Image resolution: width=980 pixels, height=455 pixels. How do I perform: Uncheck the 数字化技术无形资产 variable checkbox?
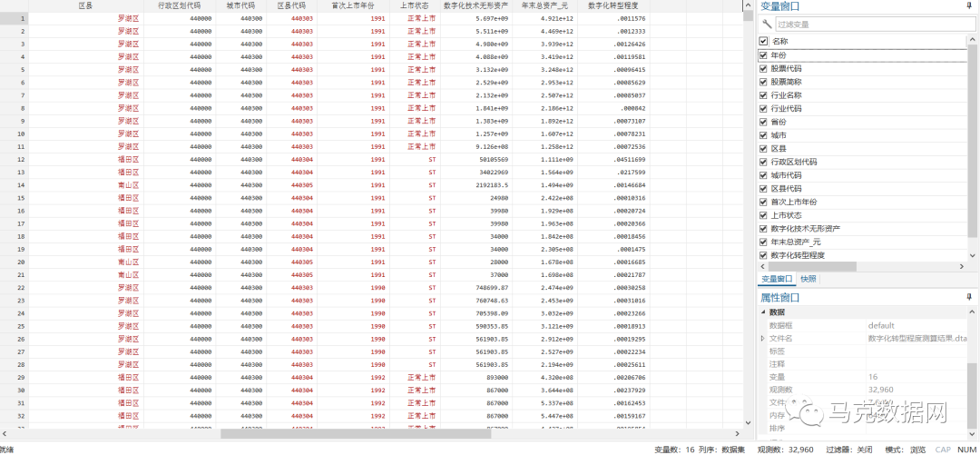click(763, 229)
